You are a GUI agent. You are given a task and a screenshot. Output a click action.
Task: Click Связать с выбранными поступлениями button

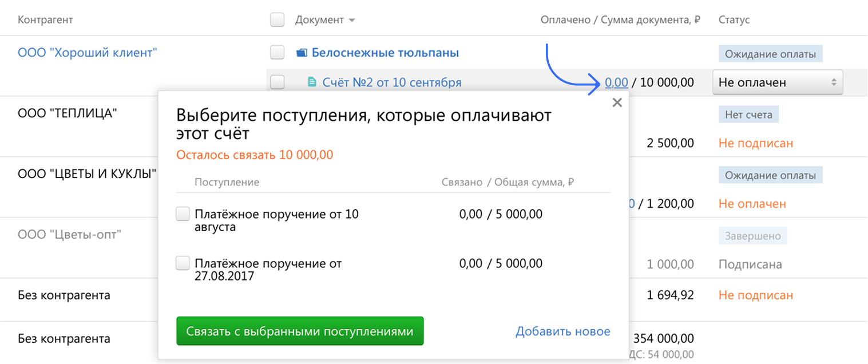(x=300, y=331)
